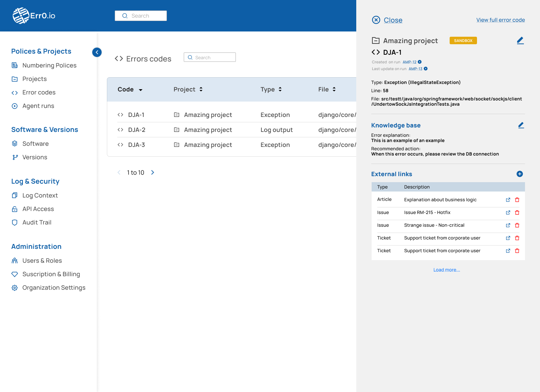This screenshot has width=540, height=392.
Task: Click the Suscription & Billing diamond icon
Action: [15, 274]
